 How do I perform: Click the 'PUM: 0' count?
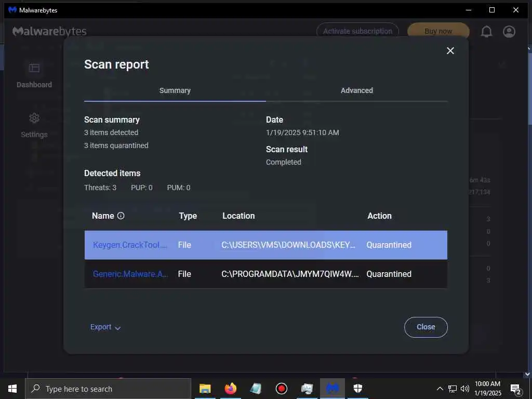click(179, 188)
